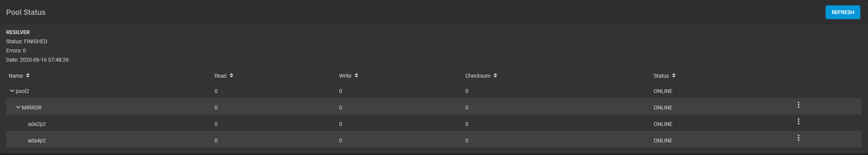The height and width of the screenshot is (155, 868).
Task: Click the MIRROR vdev label
Action: click(32, 108)
